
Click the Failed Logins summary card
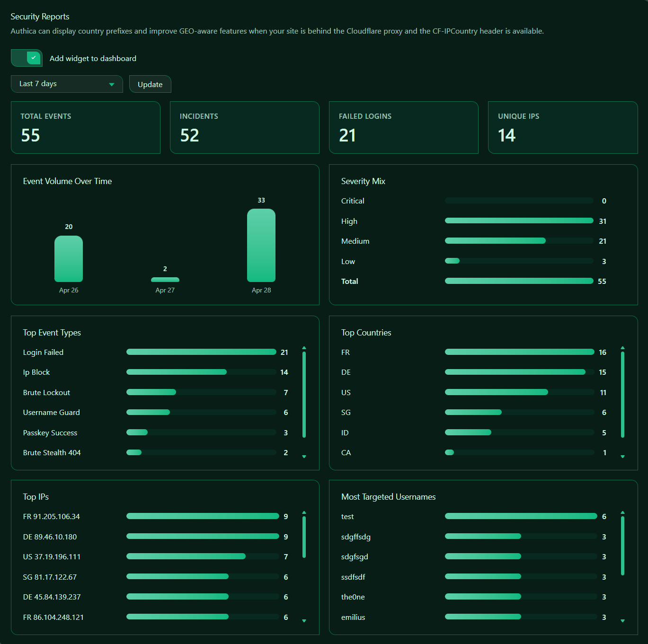pyautogui.click(x=403, y=127)
